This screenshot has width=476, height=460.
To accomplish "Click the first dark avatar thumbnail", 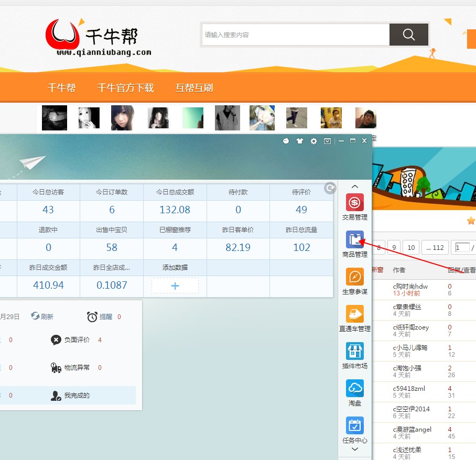I will coord(55,118).
